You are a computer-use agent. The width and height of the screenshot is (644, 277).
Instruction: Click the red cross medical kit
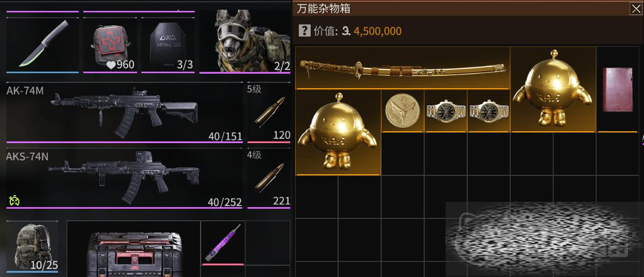[110, 45]
